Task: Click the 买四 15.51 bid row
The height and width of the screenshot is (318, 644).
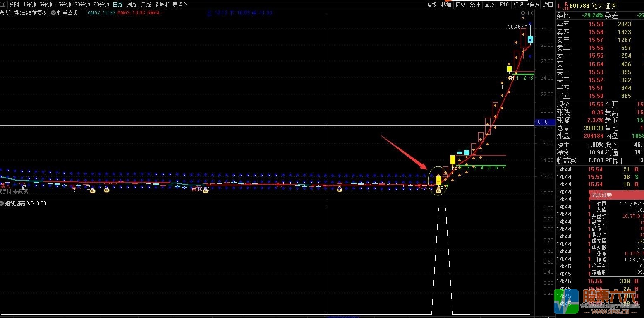Action: pos(600,88)
